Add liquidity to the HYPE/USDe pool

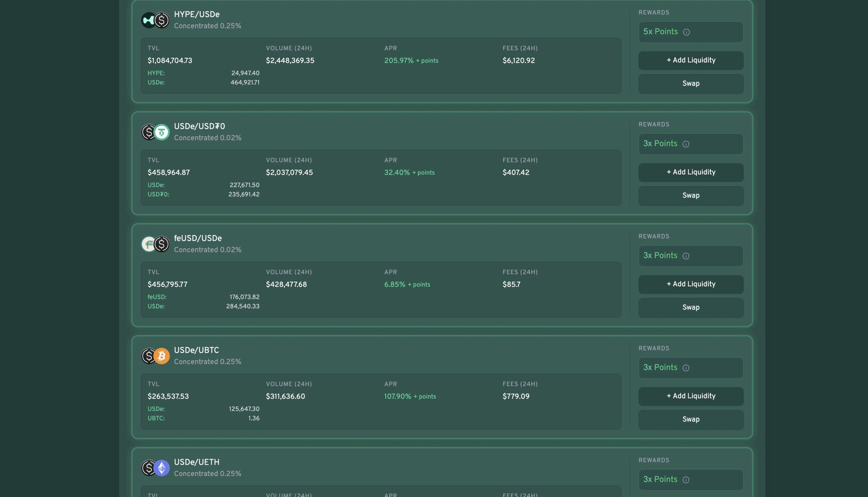pos(691,60)
